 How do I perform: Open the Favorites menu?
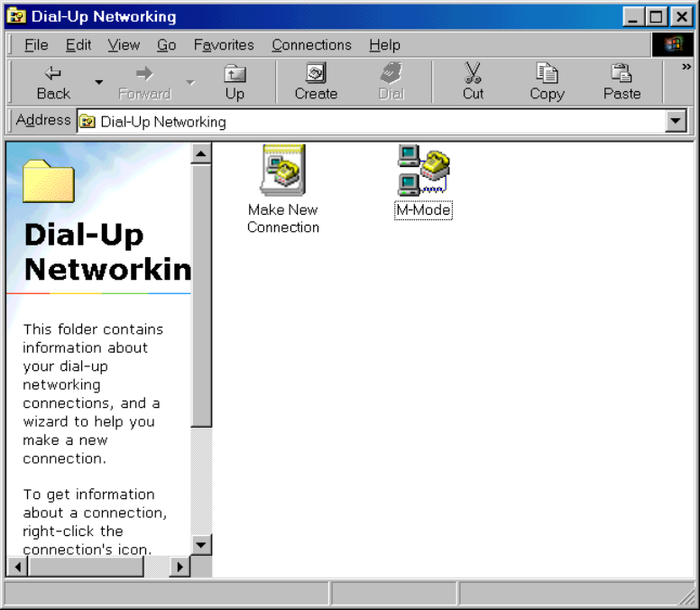(224, 45)
